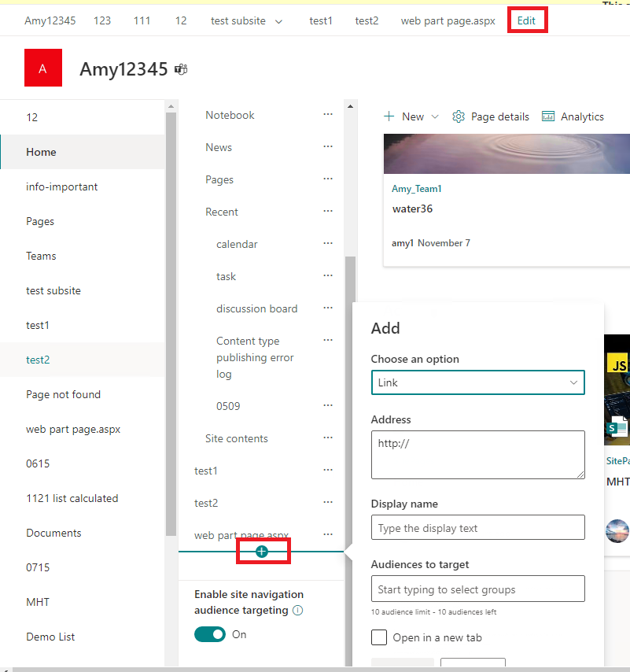Click the Notebook entry in edit navigation
This screenshot has height=672, width=630.
230,116
